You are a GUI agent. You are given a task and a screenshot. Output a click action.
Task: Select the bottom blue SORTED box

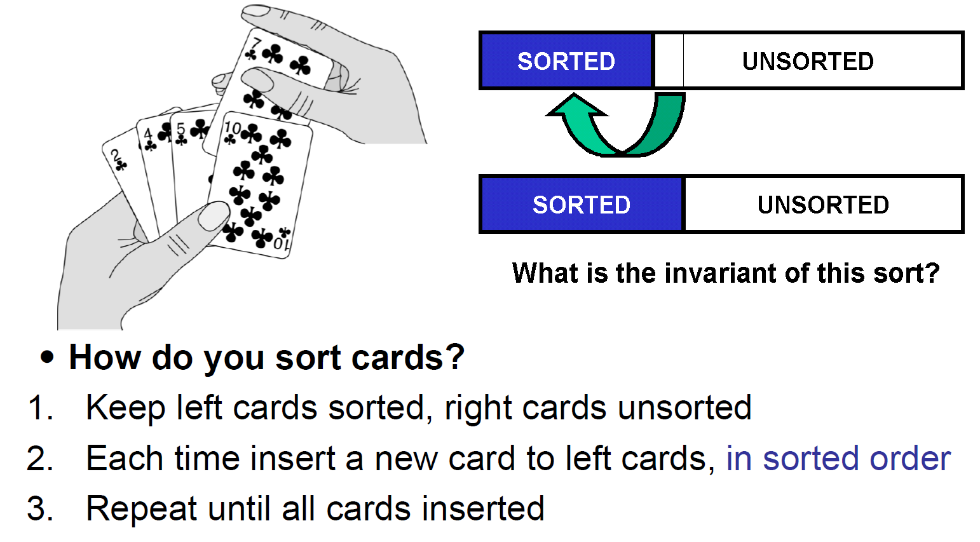(582, 205)
